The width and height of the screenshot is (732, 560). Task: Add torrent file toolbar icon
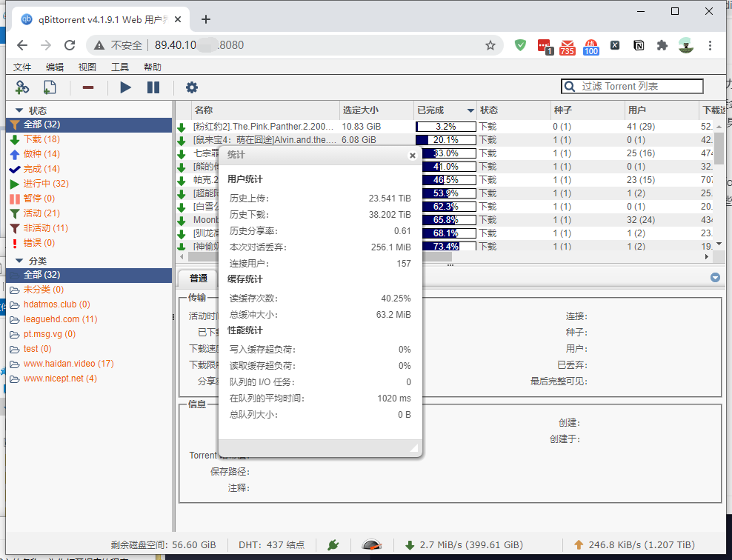50,87
